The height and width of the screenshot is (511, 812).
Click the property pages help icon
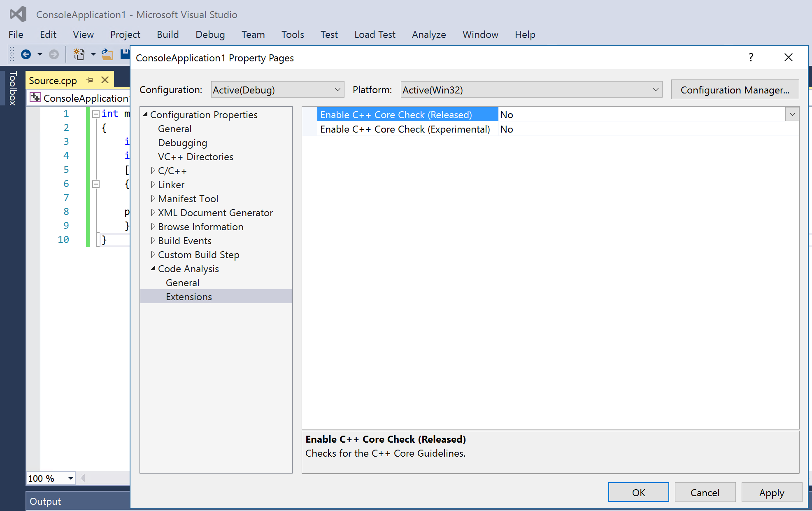752,57
